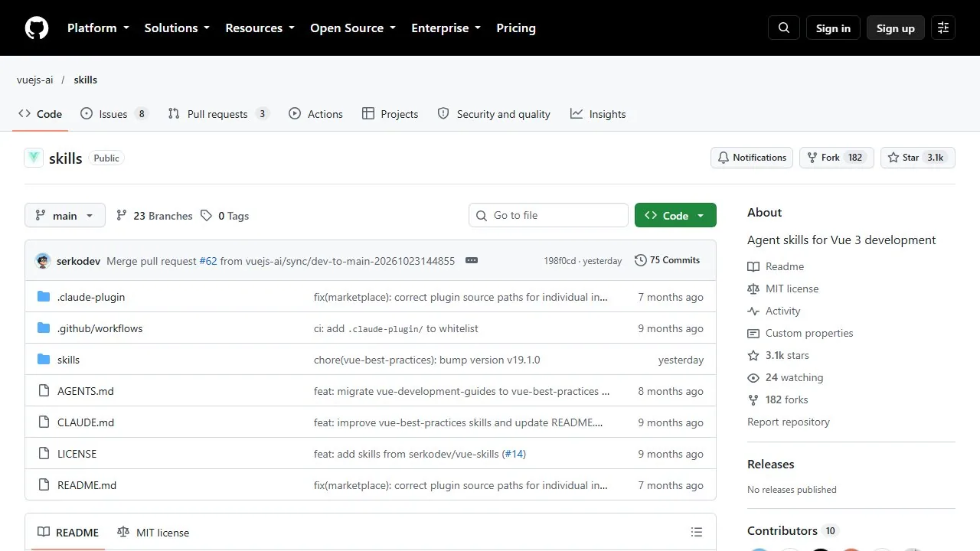Open the header menu icon beside Sign up
Image resolution: width=980 pixels, height=551 pixels.
[943, 28]
